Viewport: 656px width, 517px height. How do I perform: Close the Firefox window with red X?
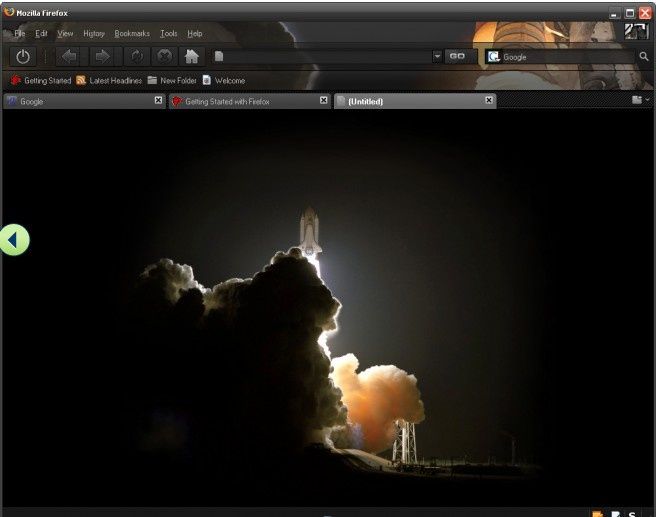pyautogui.click(x=645, y=13)
